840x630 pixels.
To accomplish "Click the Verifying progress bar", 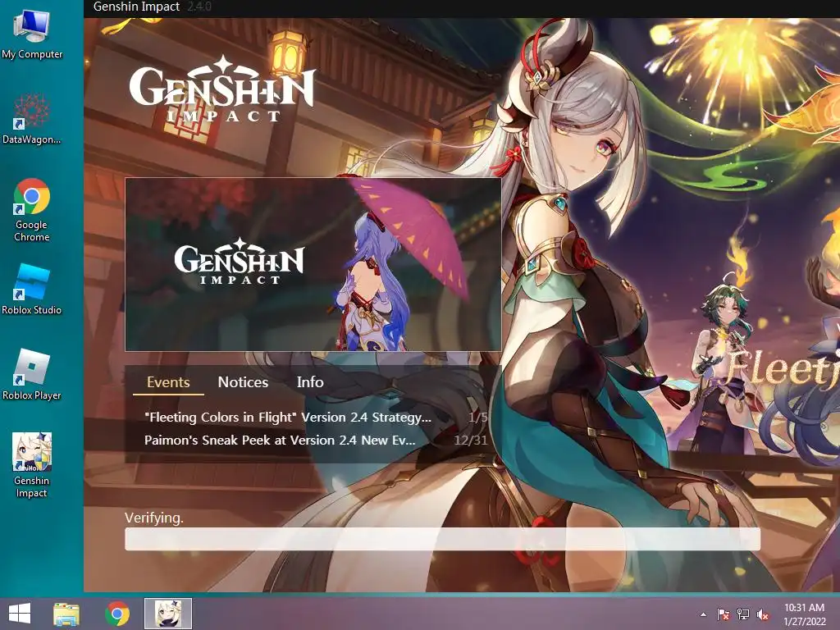I will point(442,539).
